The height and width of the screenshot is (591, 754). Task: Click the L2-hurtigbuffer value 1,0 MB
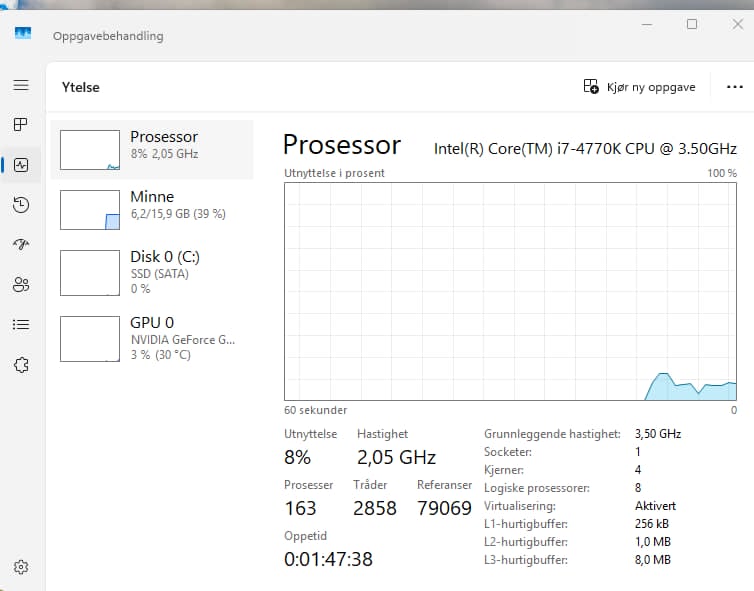[653, 541]
